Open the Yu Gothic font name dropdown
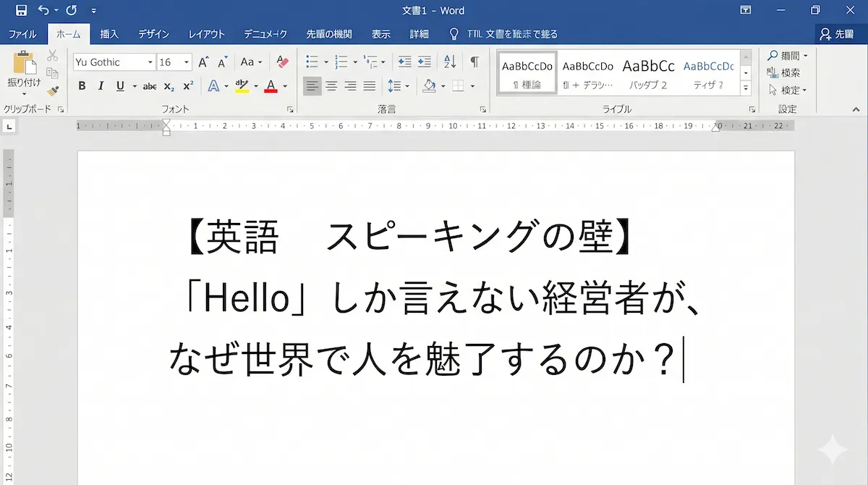The image size is (868, 485). pyautogui.click(x=150, y=62)
